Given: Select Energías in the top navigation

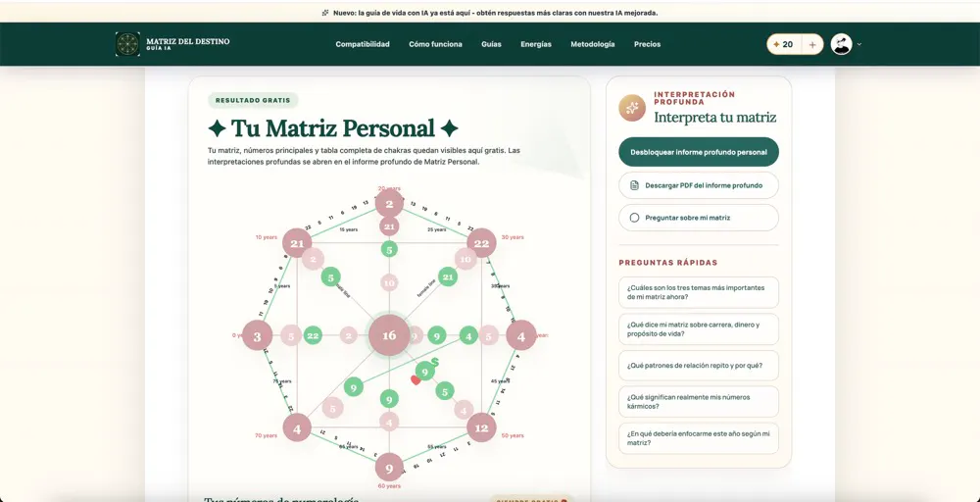Looking at the screenshot, I should click(x=536, y=44).
